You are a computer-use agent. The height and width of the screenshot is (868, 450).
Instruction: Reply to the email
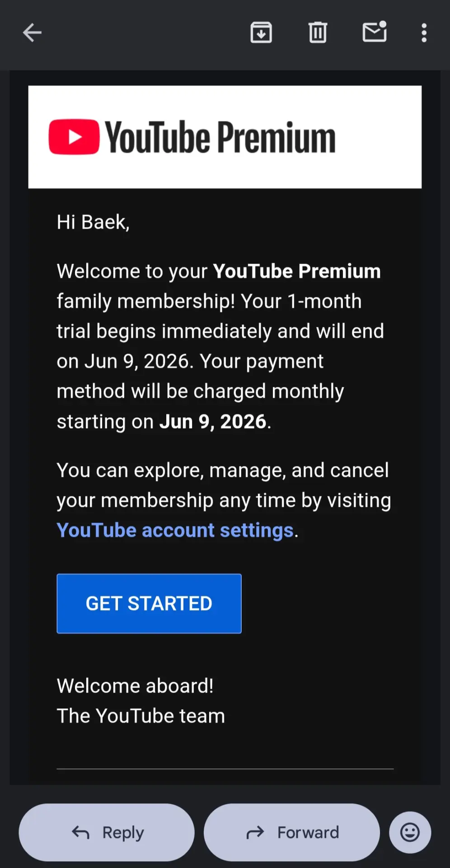pyautogui.click(x=107, y=832)
